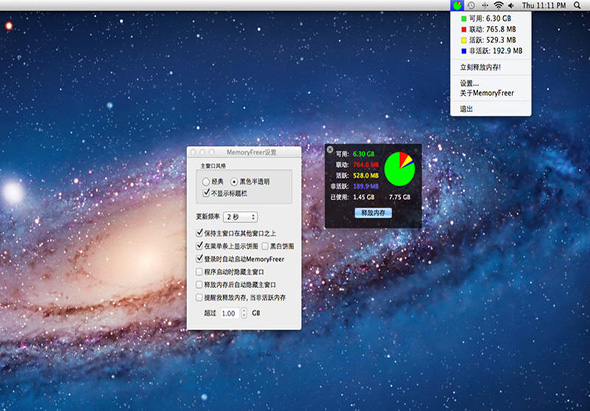The image size is (590, 411).
Task: Click the 1.00 GB threshold input field
Action: [230, 313]
